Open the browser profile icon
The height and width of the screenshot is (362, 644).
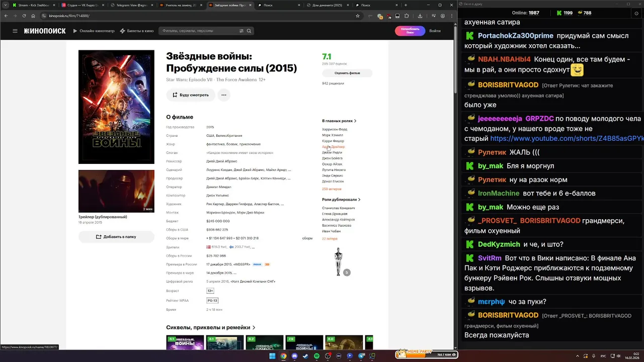pyautogui.click(x=442, y=16)
